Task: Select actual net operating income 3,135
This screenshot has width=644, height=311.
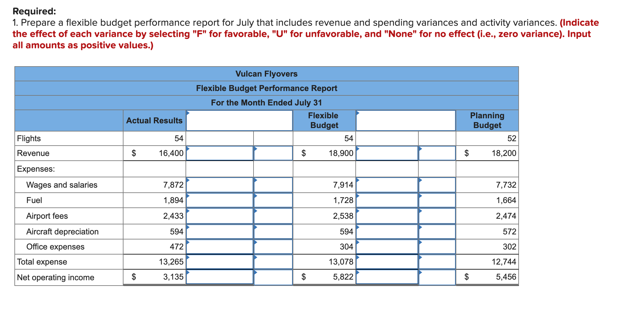Action: [173, 277]
